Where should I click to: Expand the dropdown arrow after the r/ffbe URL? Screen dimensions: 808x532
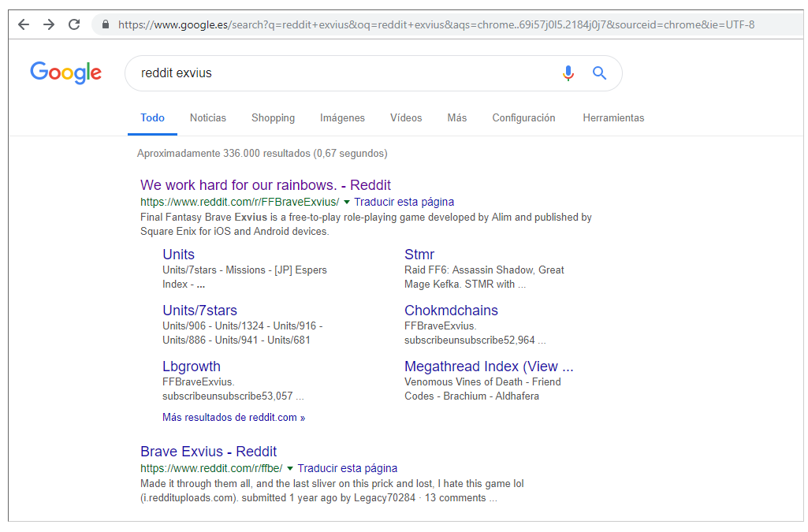click(290, 468)
